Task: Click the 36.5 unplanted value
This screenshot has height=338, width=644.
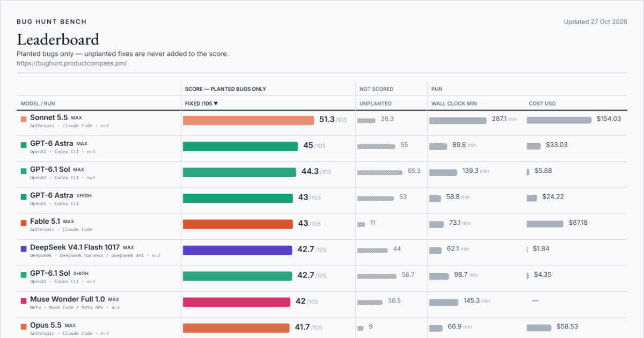Action: [394, 301]
